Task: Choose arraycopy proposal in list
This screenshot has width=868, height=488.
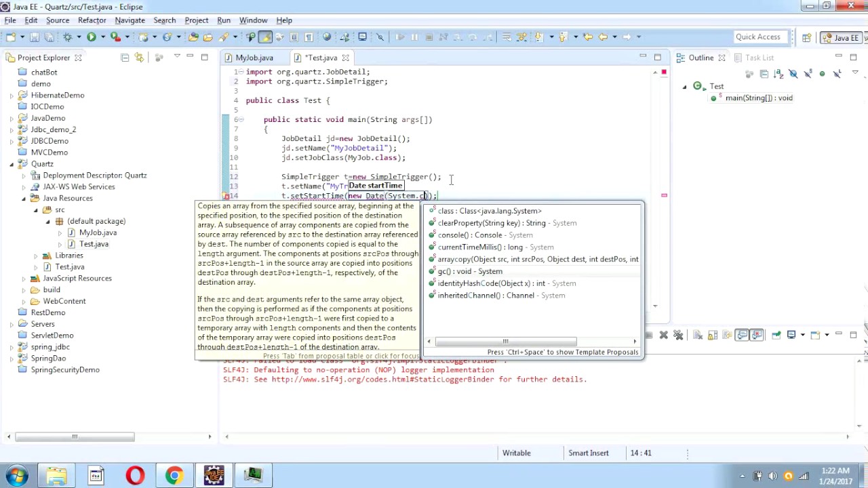Action: [532, 259]
